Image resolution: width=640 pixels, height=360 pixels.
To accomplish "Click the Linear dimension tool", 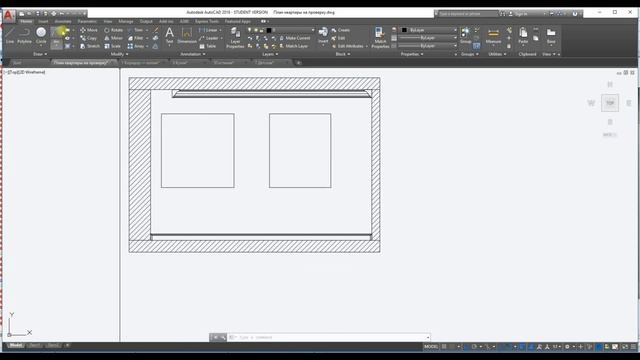I will tap(208, 30).
